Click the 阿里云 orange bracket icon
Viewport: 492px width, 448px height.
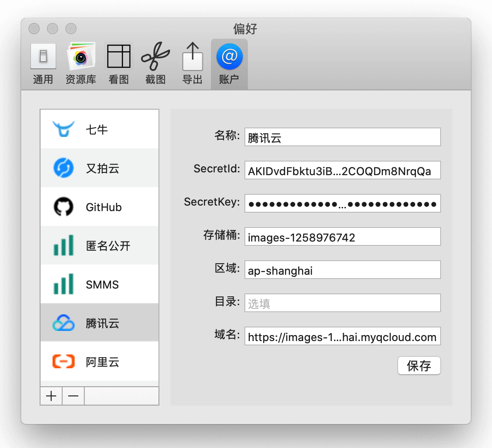coord(64,361)
